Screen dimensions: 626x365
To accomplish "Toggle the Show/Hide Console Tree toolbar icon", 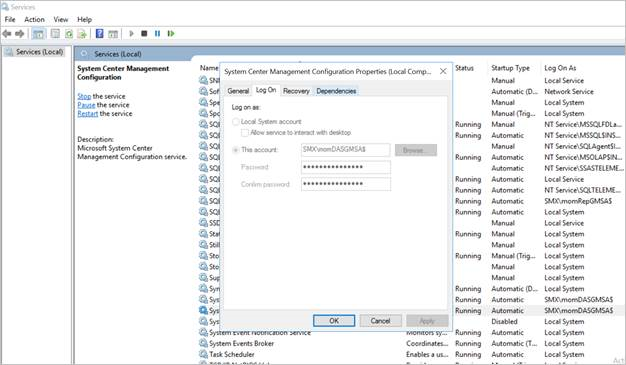I will pyautogui.click(x=38, y=34).
